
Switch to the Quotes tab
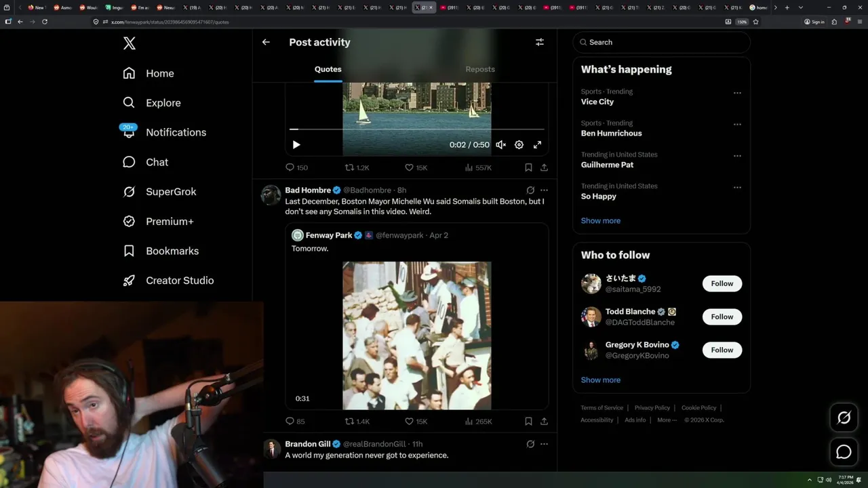[328, 69]
